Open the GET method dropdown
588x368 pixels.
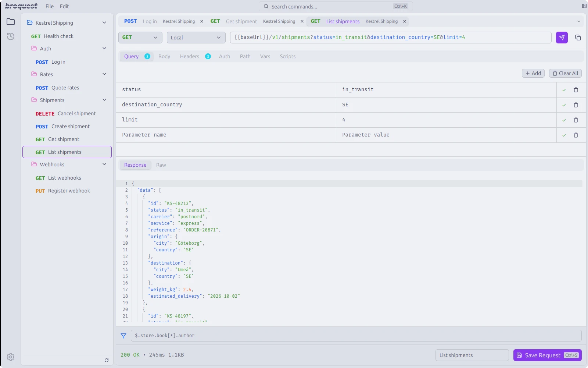[140, 38]
